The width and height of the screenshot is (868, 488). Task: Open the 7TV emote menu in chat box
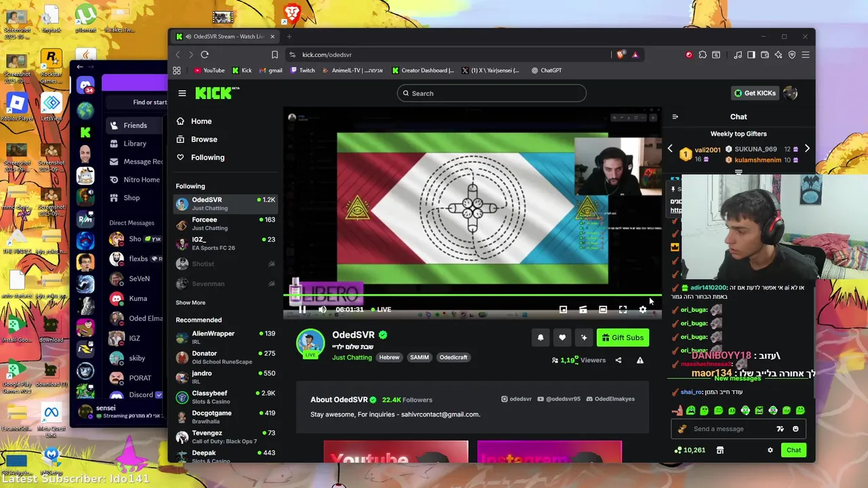pos(780,429)
